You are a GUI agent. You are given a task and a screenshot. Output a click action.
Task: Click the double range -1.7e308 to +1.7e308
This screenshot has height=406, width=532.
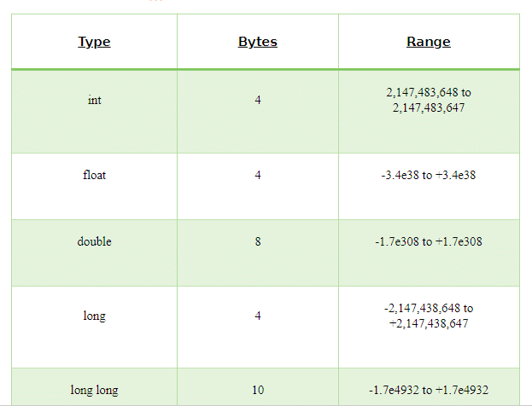click(x=429, y=241)
